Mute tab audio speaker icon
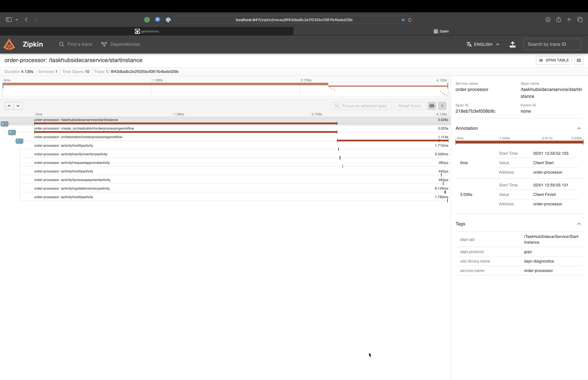This screenshot has height=380, width=588. click(403, 20)
